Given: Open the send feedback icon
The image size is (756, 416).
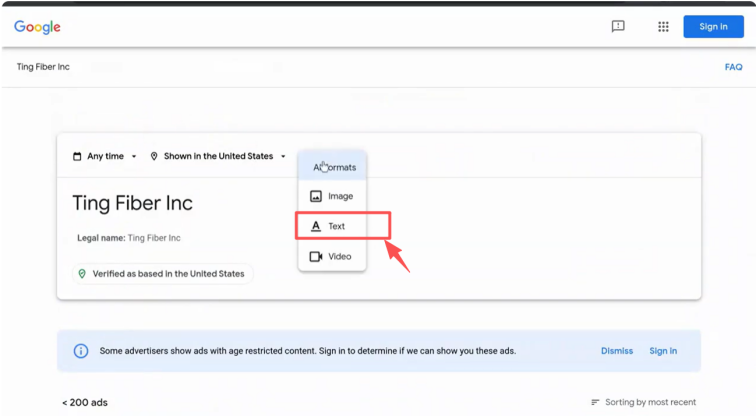Looking at the screenshot, I should point(618,26).
